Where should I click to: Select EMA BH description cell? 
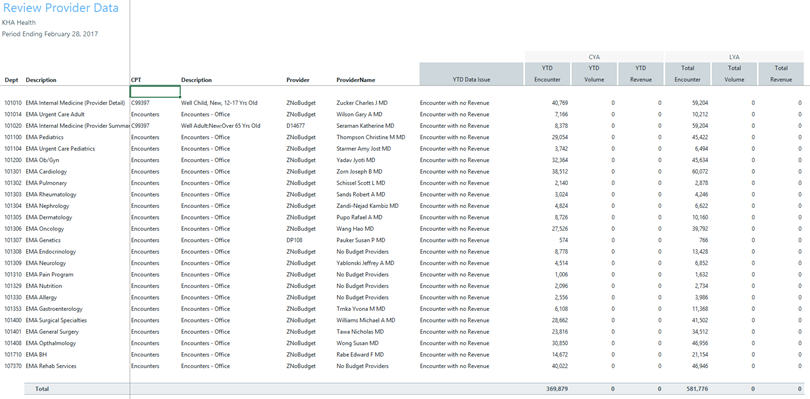pos(36,355)
